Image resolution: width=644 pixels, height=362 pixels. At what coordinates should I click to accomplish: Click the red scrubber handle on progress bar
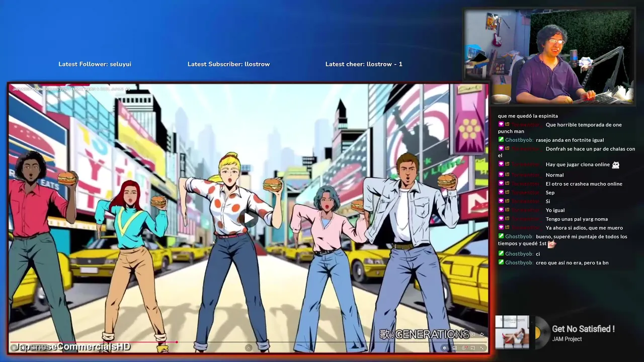tap(177, 342)
